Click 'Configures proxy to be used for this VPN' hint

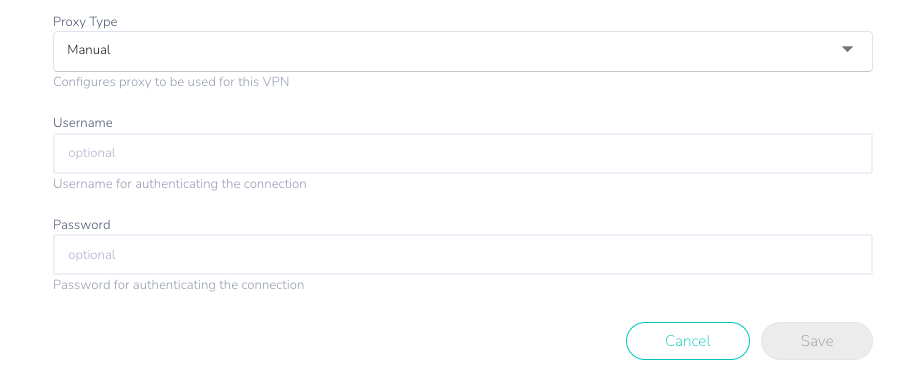[x=171, y=82]
